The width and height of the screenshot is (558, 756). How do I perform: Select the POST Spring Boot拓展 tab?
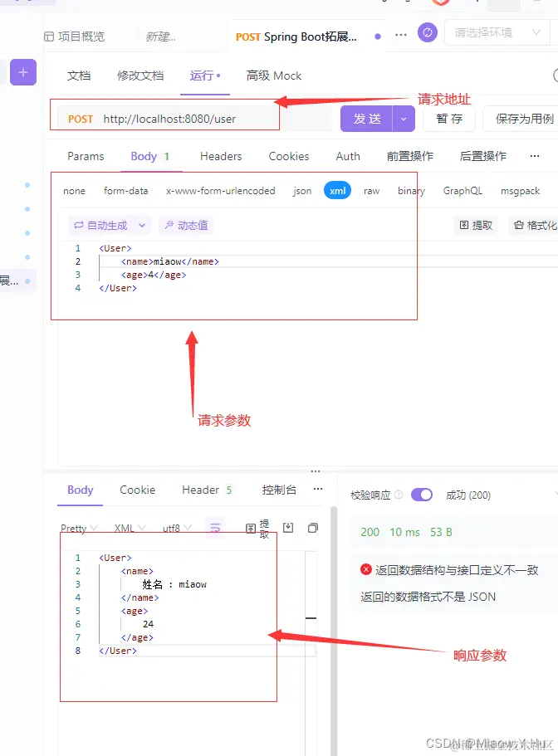pyautogui.click(x=296, y=37)
